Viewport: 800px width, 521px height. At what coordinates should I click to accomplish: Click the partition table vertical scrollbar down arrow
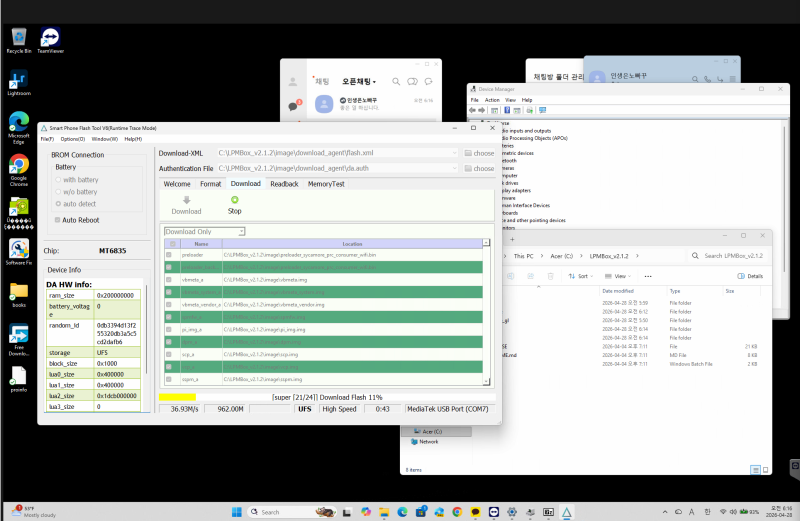tap(486, 381)
